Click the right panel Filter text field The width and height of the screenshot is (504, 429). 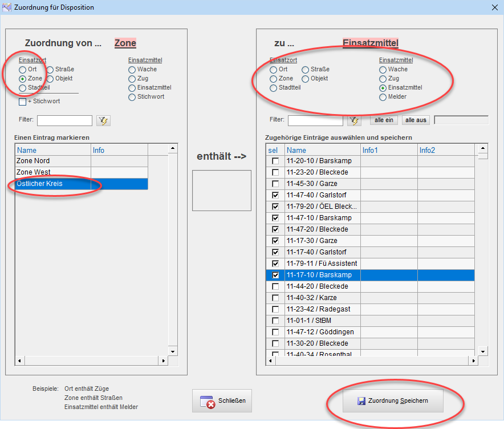coord(315,120)
